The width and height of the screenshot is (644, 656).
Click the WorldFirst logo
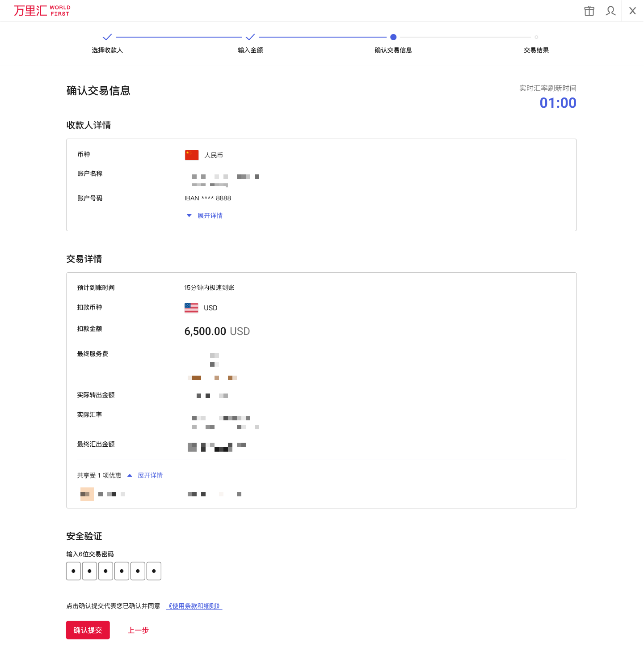(x=42, y=10)
